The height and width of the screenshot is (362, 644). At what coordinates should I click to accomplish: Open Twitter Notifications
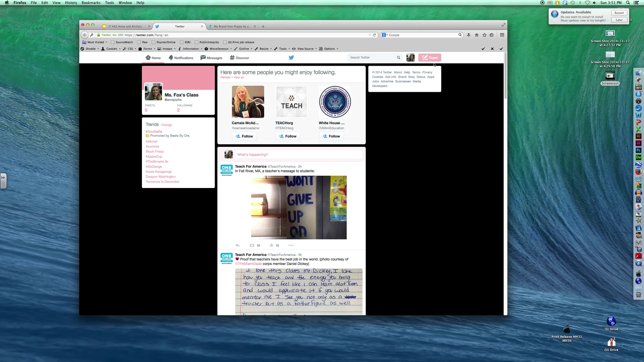(x=181, y=58)
